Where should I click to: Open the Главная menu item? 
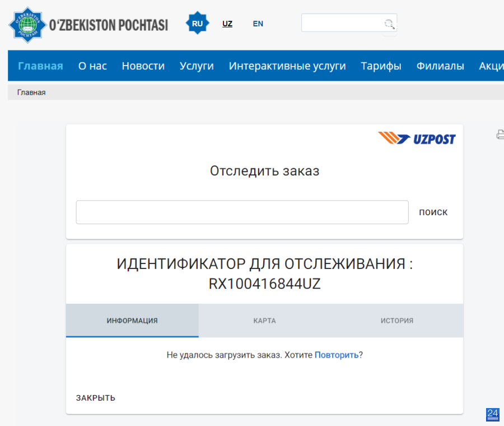(40, 66)
